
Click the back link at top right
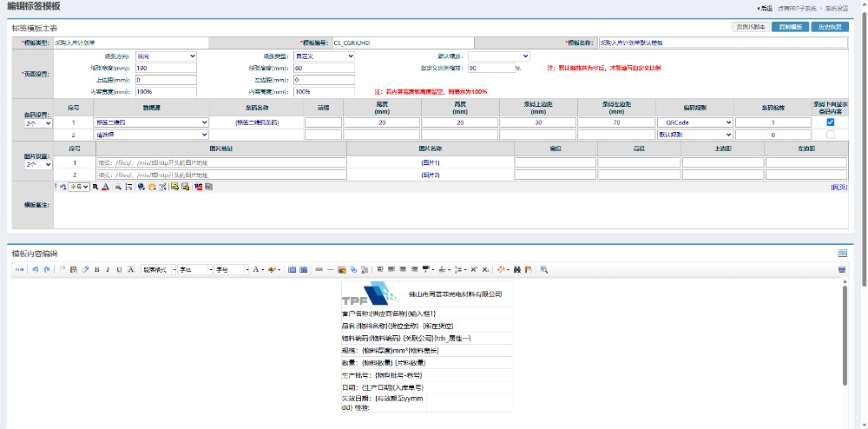click(x=764, y=9)
